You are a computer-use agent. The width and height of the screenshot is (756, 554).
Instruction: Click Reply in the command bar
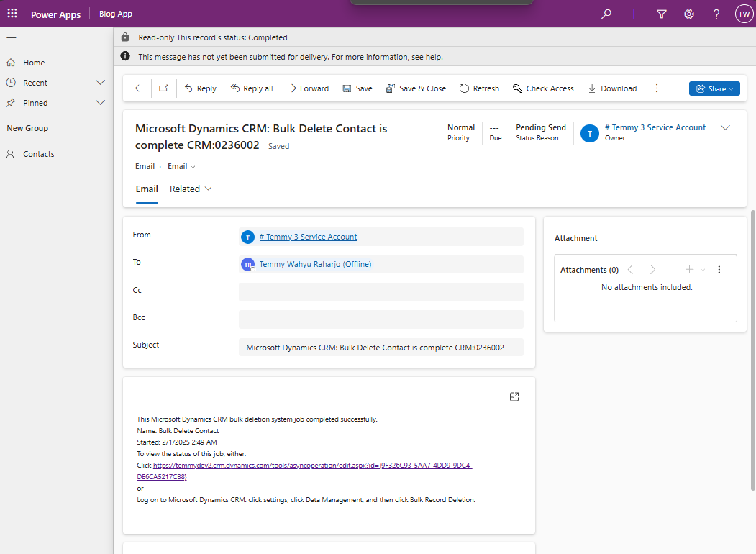click(x=201, y=88)
